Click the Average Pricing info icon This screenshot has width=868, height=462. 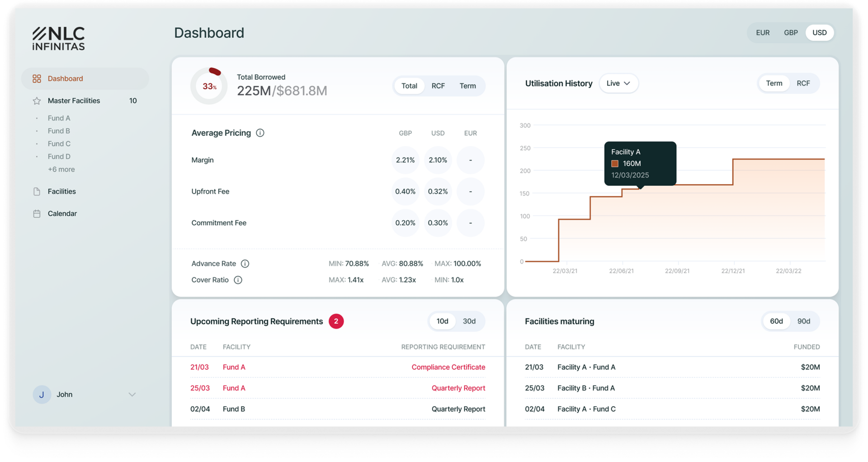click(x=260, y=133)
